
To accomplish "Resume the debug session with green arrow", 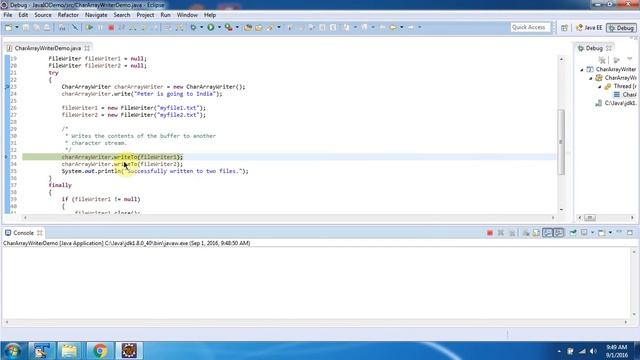I will pos(89,27).
